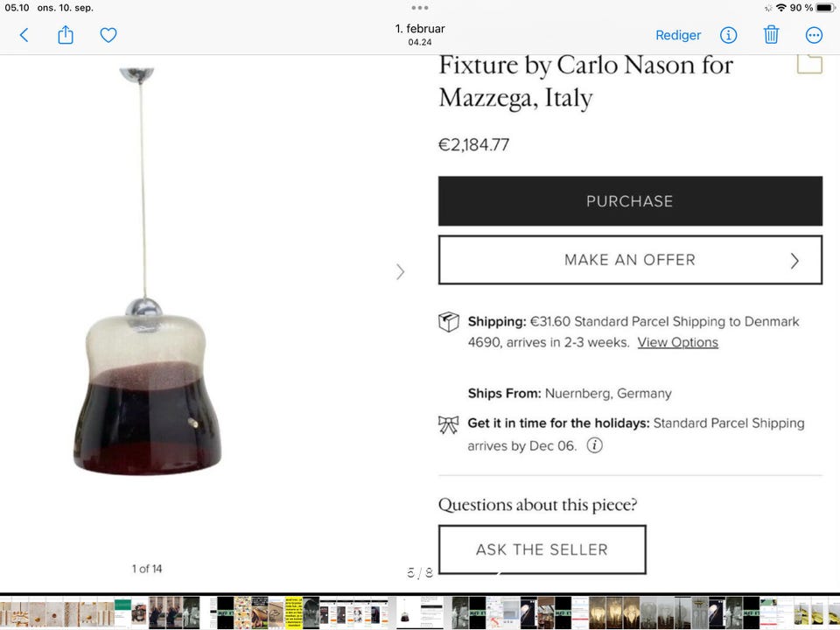Go back using the top-left chevron

click(24, 35)
